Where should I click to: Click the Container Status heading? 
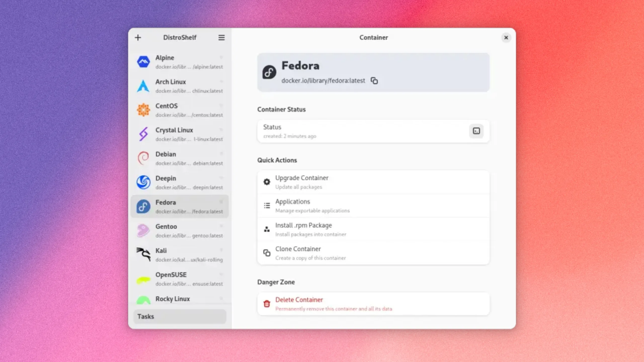281,109
